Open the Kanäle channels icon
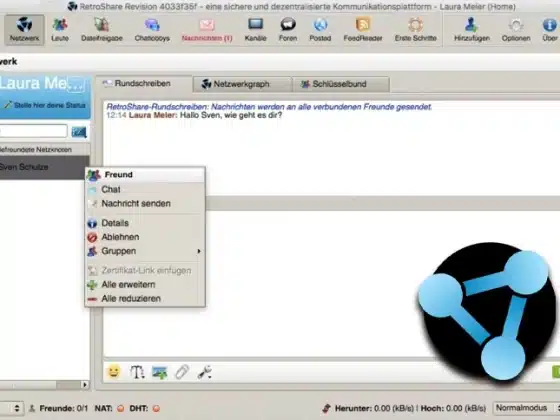Viewport: 560px width, 420px height. (x=255, y=30)
